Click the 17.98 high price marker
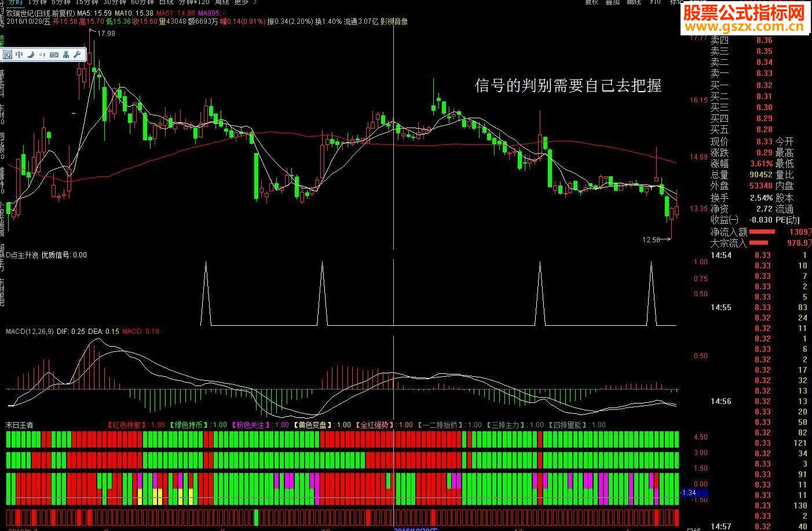 point(106,34)
